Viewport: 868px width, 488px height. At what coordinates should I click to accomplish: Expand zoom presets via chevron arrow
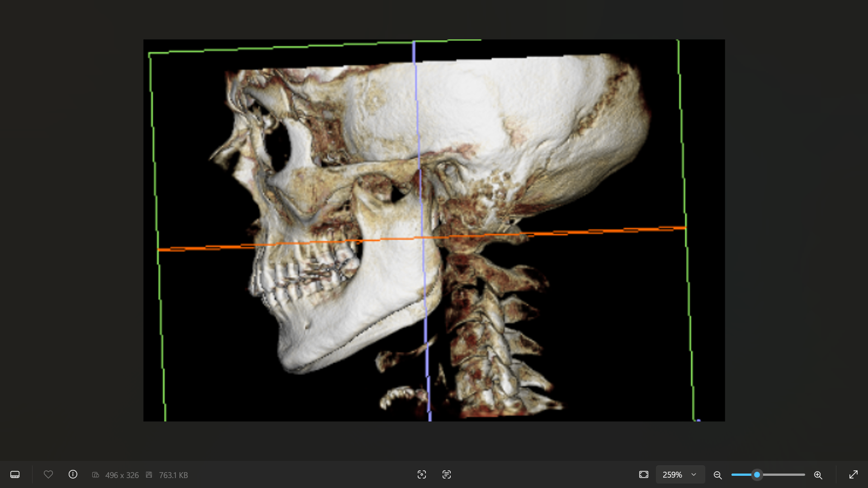point(693,474)
